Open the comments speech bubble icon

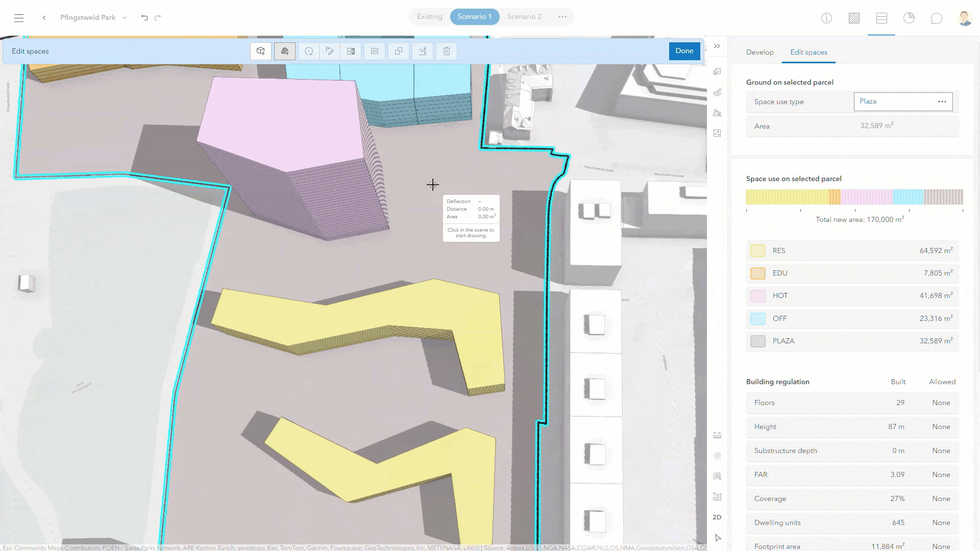click(x=936, y=18)
